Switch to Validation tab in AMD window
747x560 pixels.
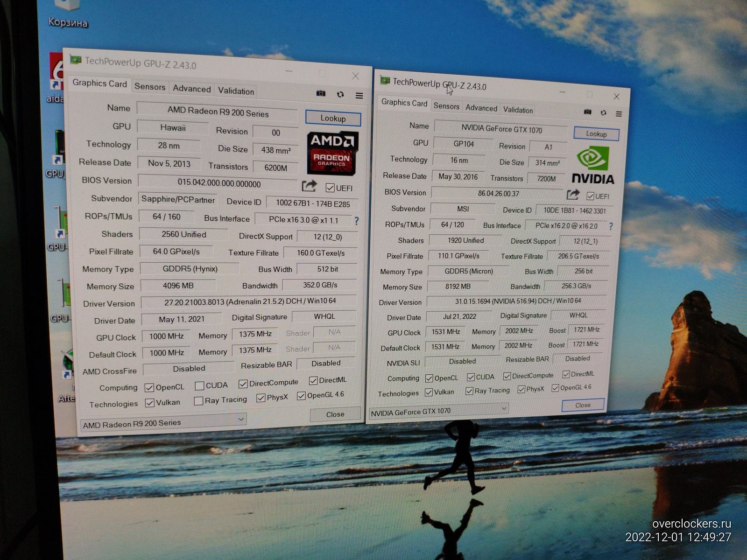point(236,91)
